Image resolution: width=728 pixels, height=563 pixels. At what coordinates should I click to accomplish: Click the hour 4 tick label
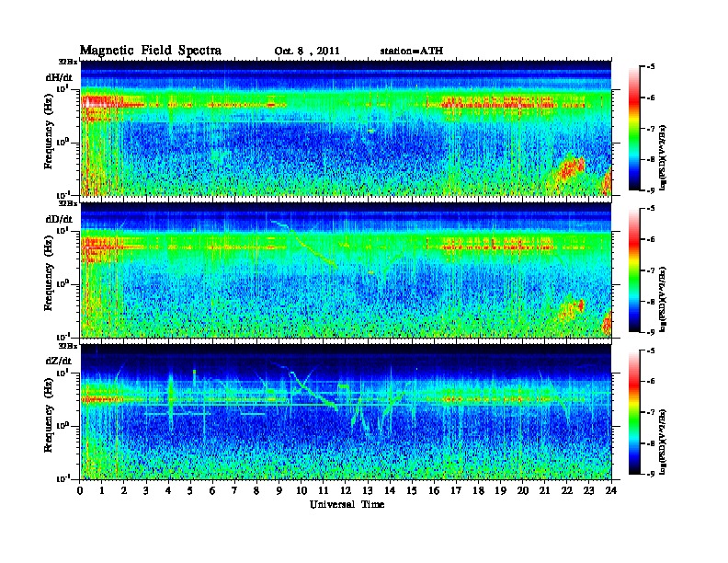click(168, 490)
